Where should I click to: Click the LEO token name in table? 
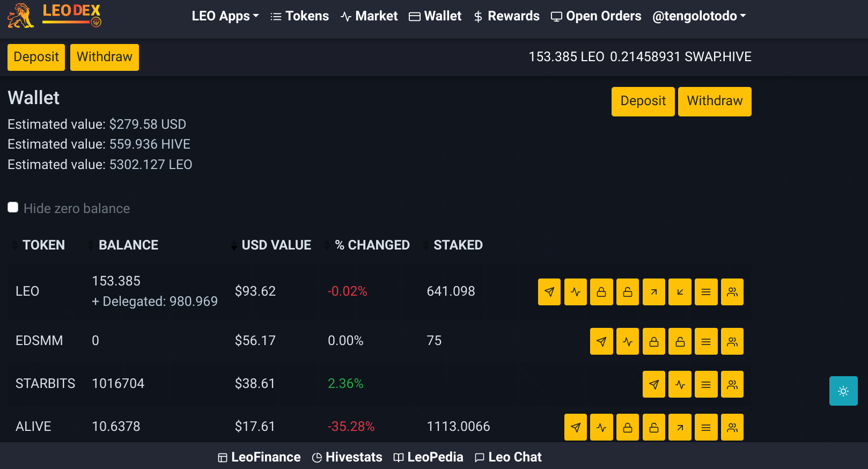pos(27,291)
